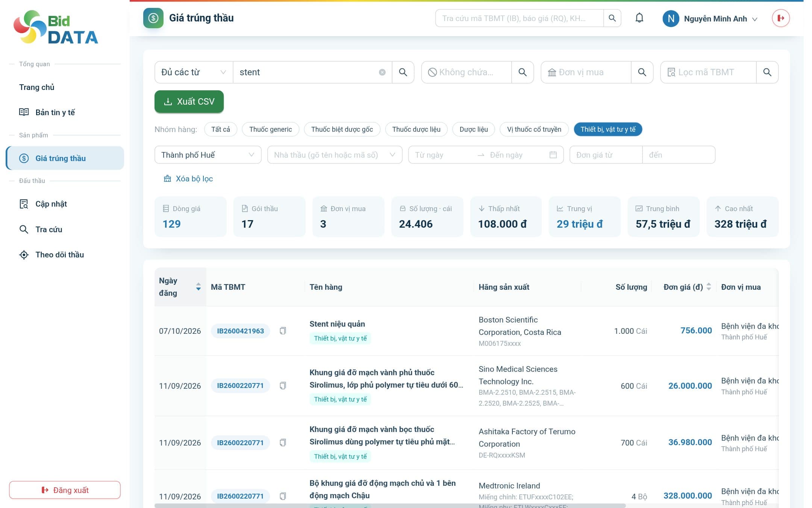Click the top search magnifier icon
The height and width of the screenshot is (508, 812).
click(612, 18)
